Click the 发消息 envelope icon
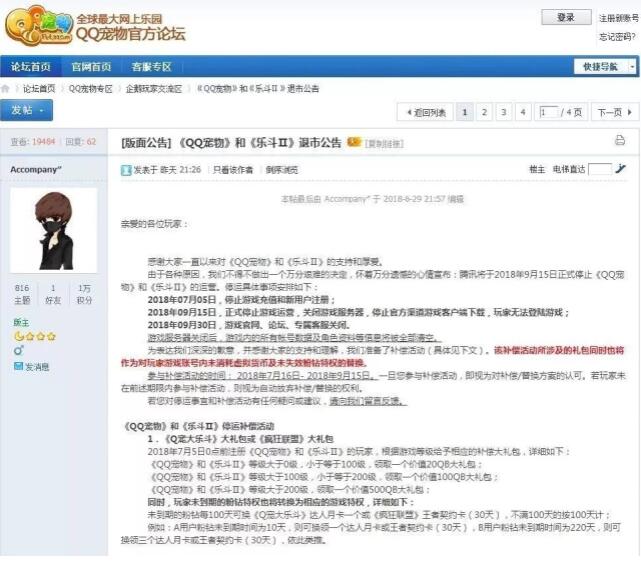 point(18,366)
